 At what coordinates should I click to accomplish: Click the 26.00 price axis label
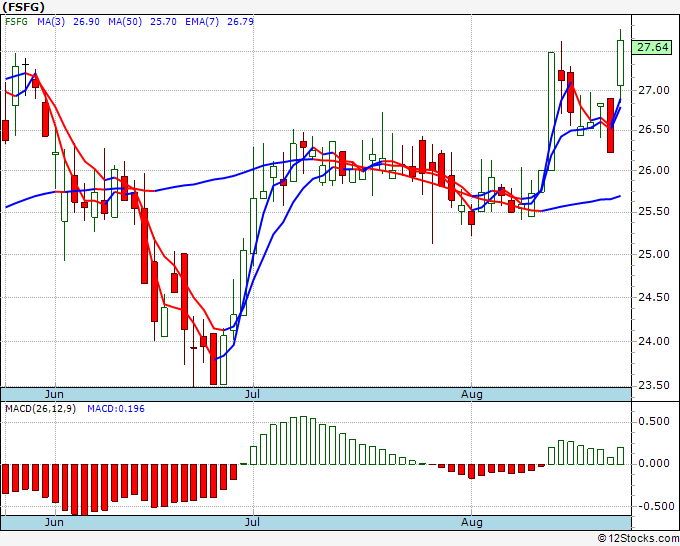click(654, 170)
